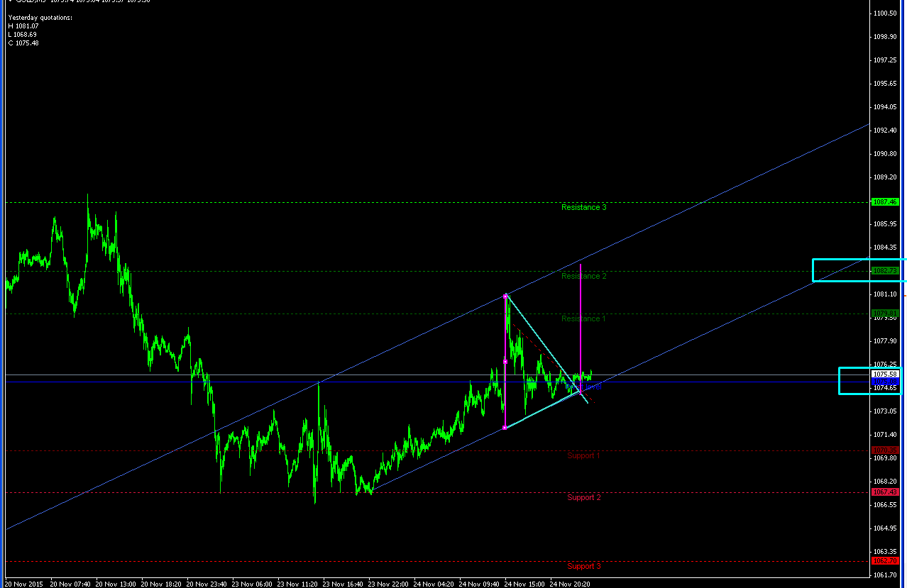Select the Resistance 1 label text

[583, 318]
